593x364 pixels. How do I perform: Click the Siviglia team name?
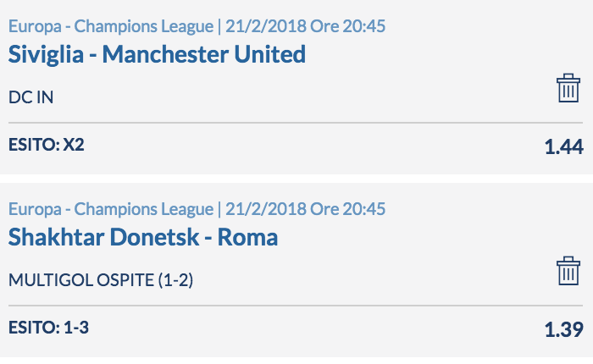[x=46, y=54]
